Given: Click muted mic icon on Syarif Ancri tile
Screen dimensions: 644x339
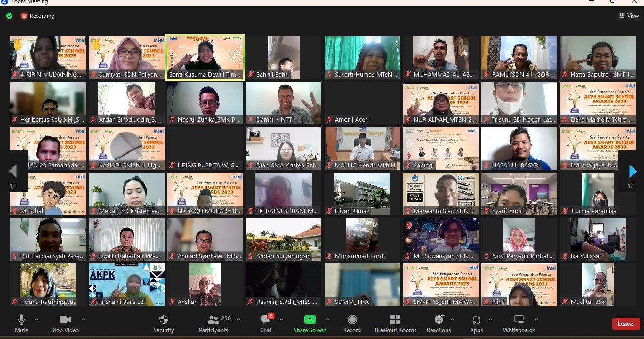Looking at the screenshot, I should (486, 211).
